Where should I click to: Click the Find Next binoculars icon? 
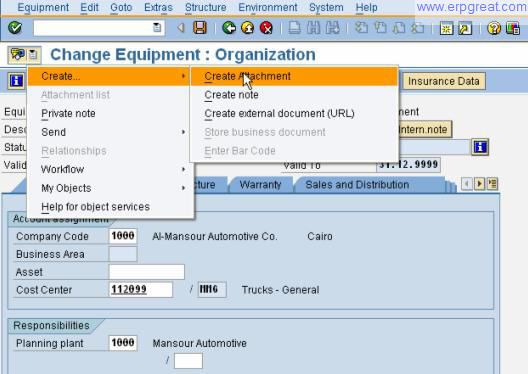coord(332,28)
